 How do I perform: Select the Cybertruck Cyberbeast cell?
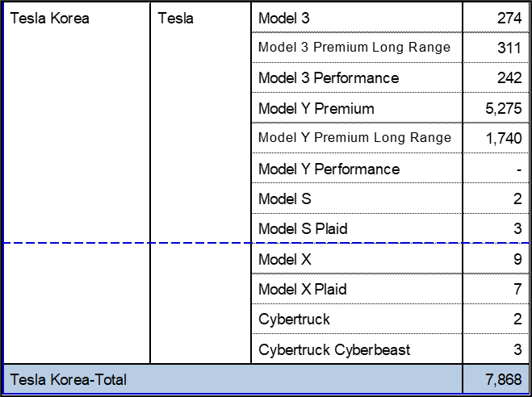pyautogui.click(x=357, y=349)
